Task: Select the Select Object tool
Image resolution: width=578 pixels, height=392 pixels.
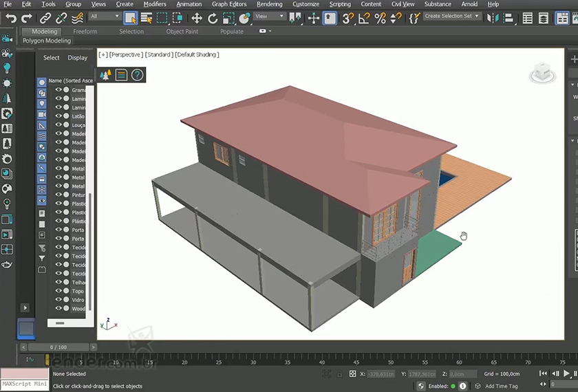Action: coord(130,18)
